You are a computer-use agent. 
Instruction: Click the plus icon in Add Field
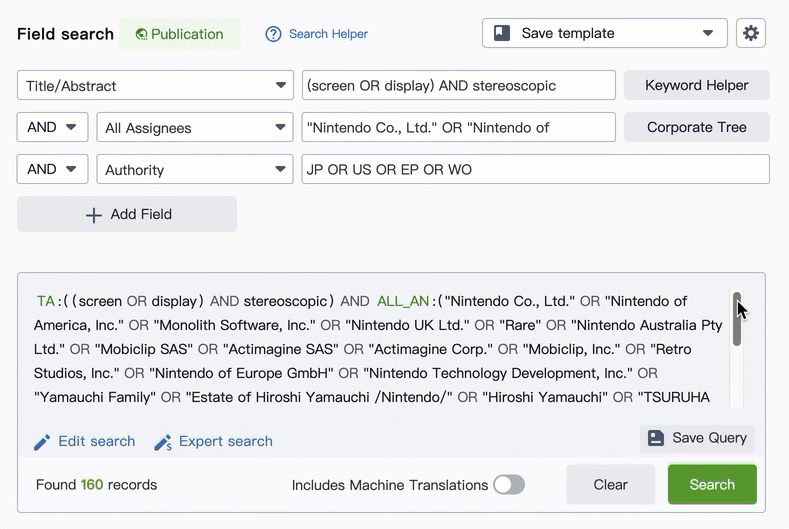[94, 215]
